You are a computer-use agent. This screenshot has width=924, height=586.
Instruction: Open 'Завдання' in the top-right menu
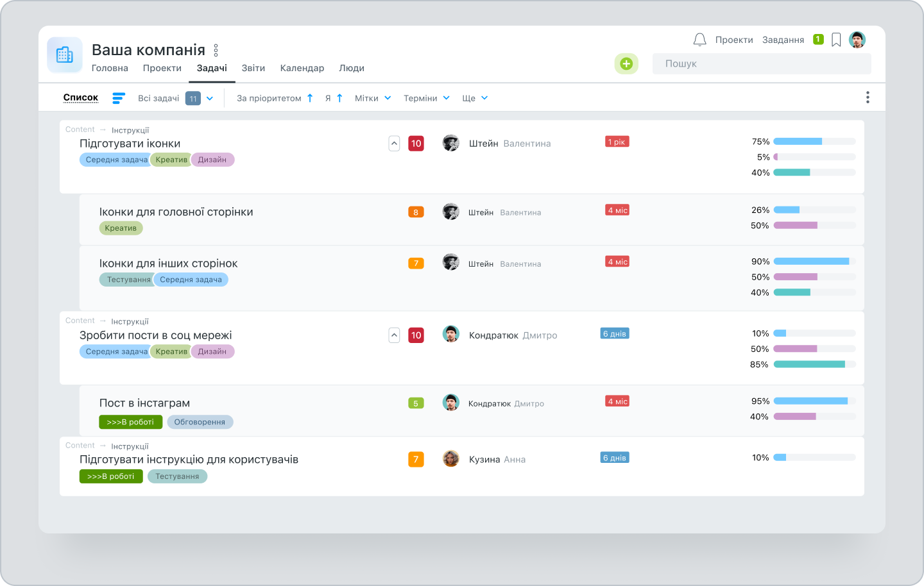point(783,39)
